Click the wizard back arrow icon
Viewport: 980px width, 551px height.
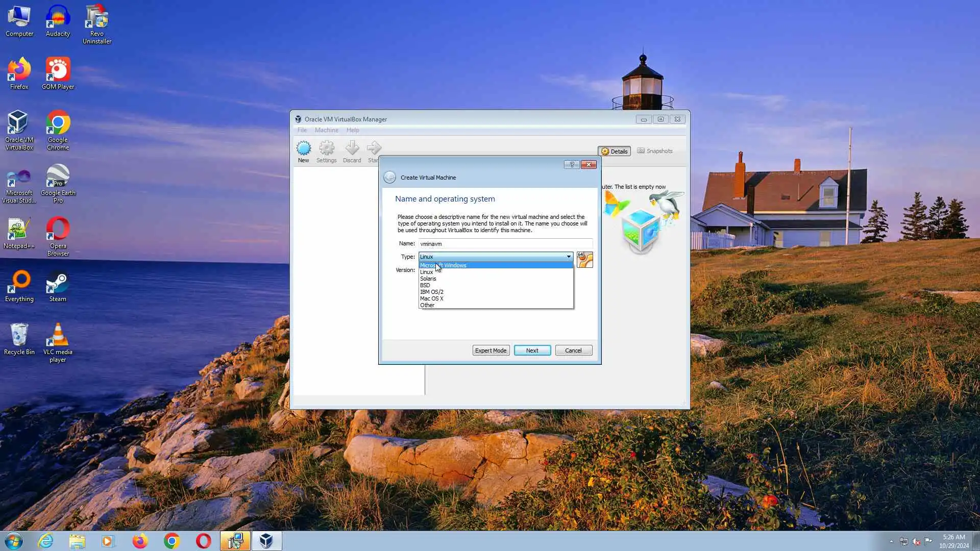click(389, 177)
